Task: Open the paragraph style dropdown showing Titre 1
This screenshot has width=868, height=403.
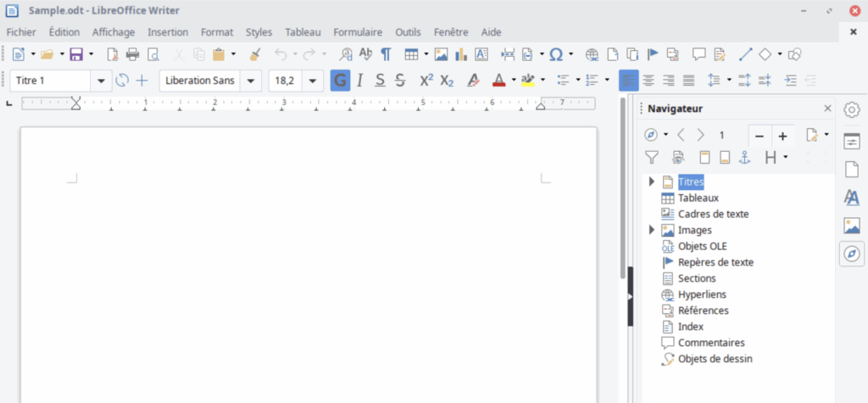Action: 102,81
